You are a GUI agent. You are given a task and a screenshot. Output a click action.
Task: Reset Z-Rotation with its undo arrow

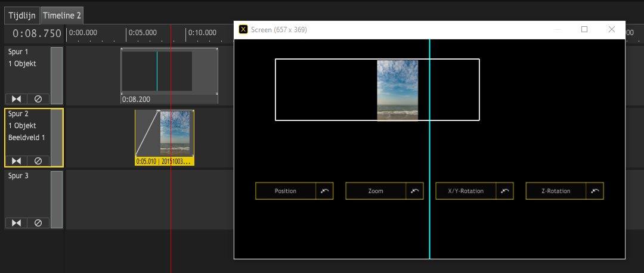(x=595, y=191)
